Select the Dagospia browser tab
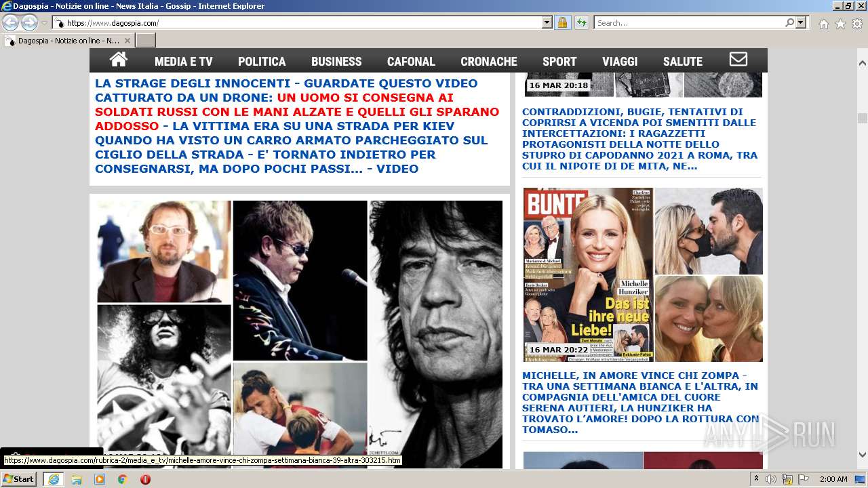 [x=67, y=41]
